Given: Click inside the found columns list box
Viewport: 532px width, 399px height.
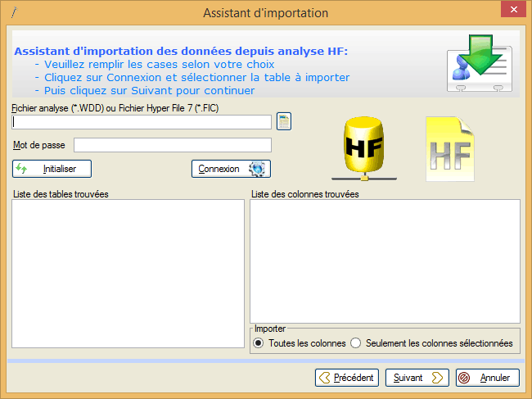Looking at the screenshot, I should 385,261.
